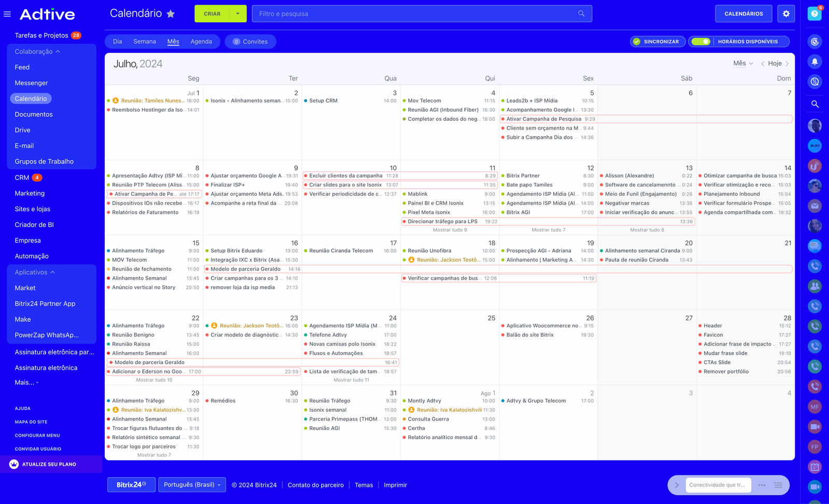Screen dimensions: 829x504
Task: Open the Mês view dropdown in calendar header
Action: click(742, 64)
